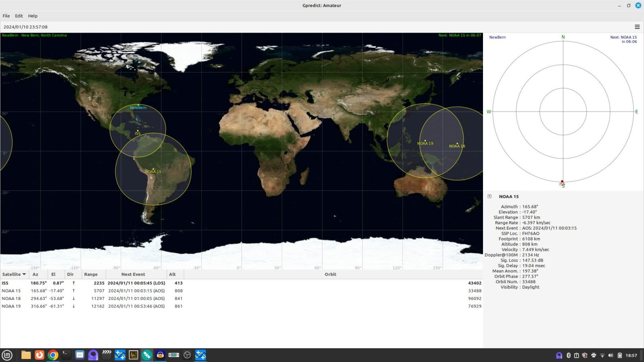This screenshot has width=644, height=362.
Task: Click the clock showing 18:57
Action: 632,355
